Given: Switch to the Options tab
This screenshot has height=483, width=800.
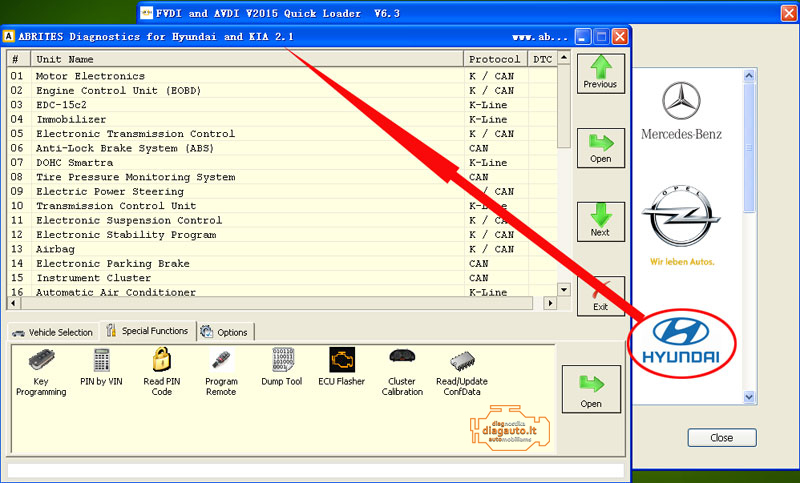Looking at the screenshot, I should [225, 332].
